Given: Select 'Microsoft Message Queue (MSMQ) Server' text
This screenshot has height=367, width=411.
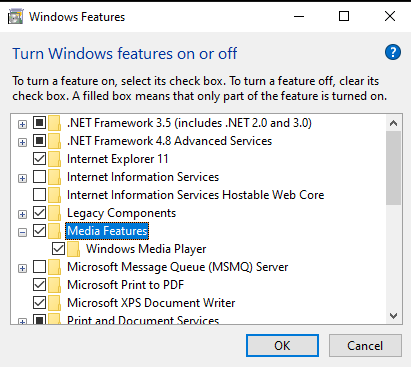Looking at the screenshot, I should pyautogui.click(x=178, y=267).
